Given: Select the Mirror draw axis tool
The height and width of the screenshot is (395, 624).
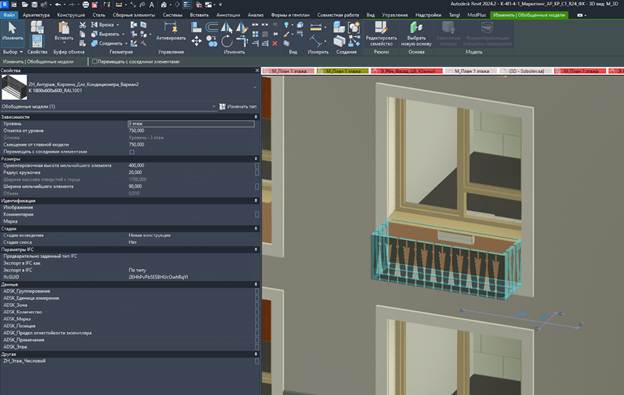Looking at the screenshot, I should coord(241,27).
